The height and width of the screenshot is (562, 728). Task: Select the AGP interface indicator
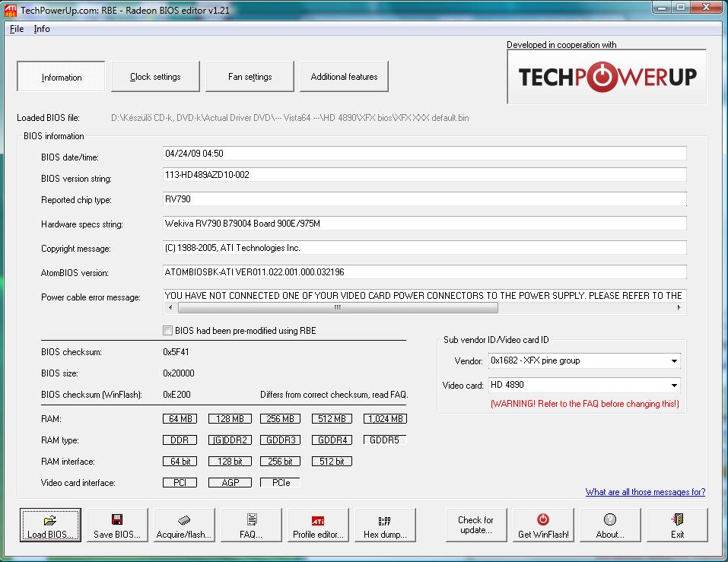click(x=230, y=483)
